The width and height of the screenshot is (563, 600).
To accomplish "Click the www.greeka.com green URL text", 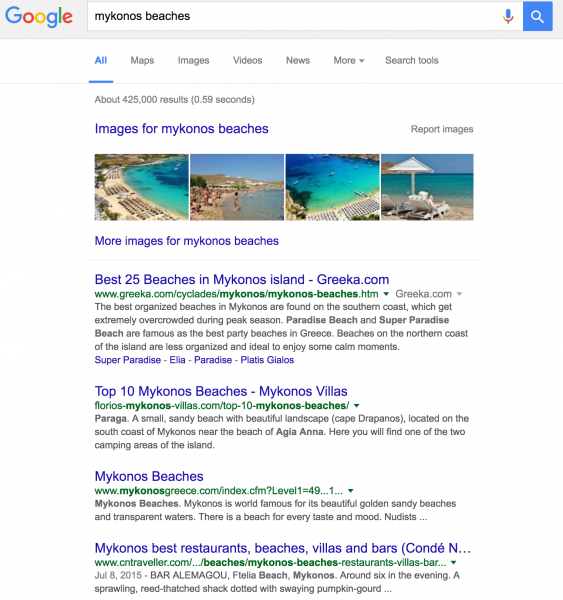I will tap(236, 294).
